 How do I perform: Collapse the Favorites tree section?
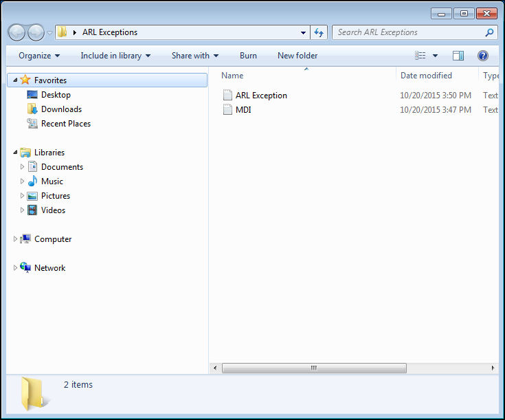[x=15, y=80]
